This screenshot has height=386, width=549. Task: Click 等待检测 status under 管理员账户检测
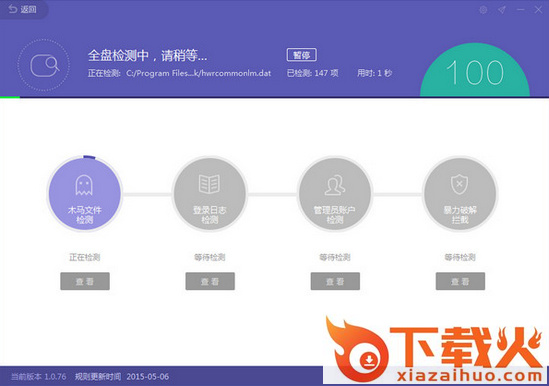coord(335,257)
